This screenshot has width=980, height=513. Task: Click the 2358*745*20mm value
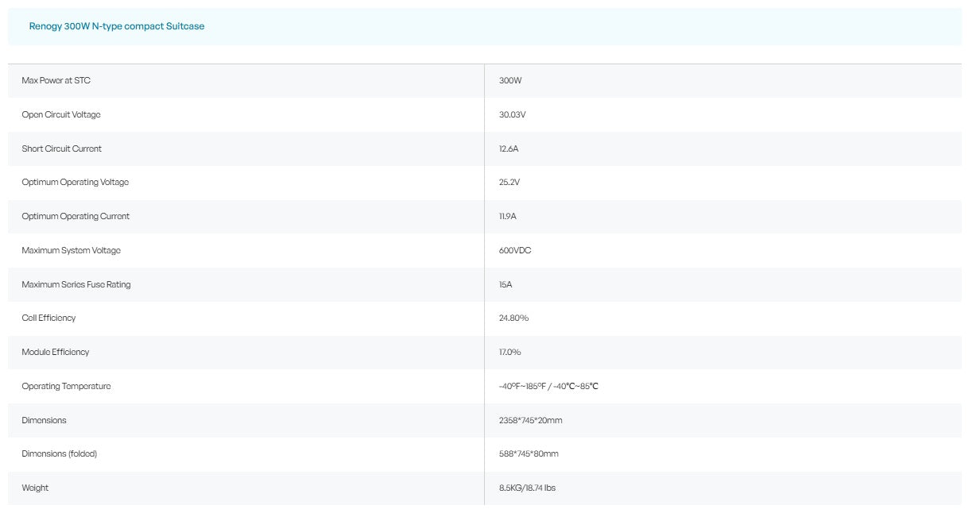point(531,420)
